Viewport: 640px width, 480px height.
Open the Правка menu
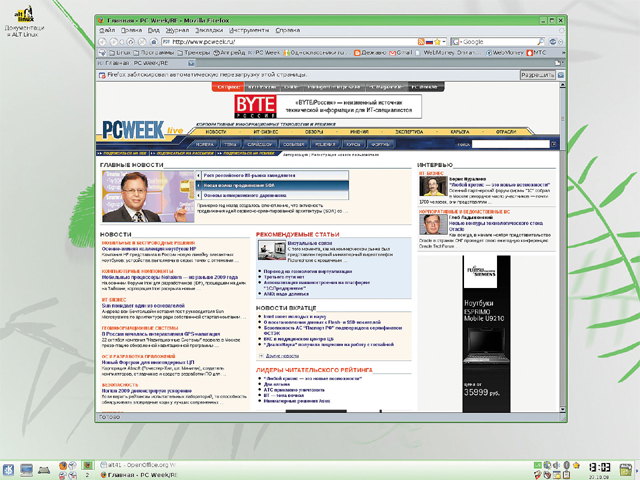pos(131,30)
